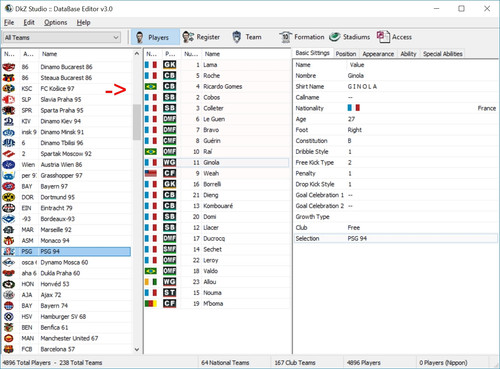This screenshot has width=500, height=369.
Task: Click Sechet's SMF position badge
Action: [169, 249]
